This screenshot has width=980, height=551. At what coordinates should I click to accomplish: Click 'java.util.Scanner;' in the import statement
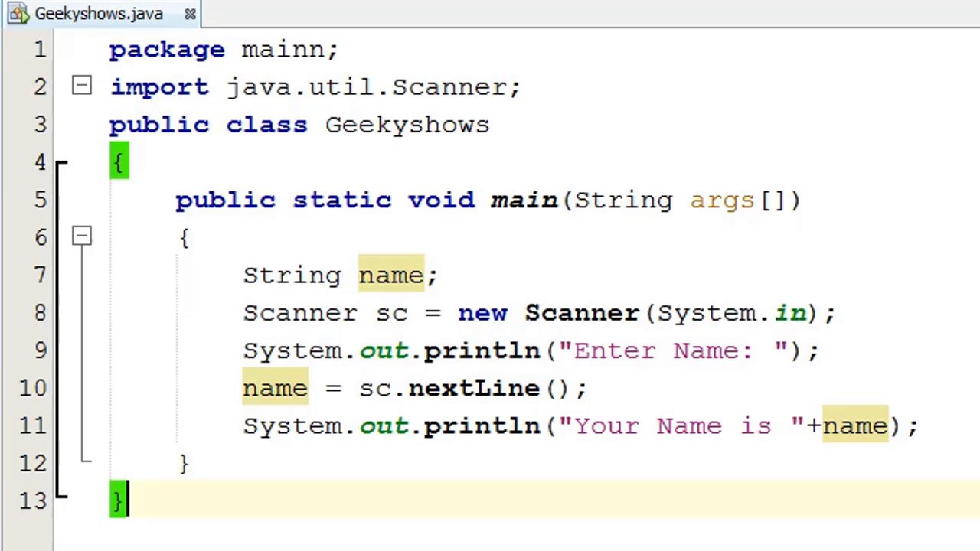click(374, 87)
